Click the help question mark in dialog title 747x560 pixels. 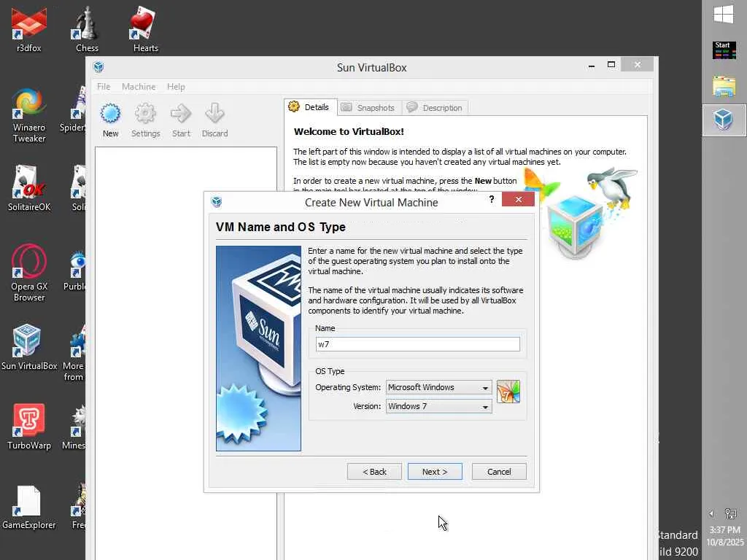click(491, 199)
